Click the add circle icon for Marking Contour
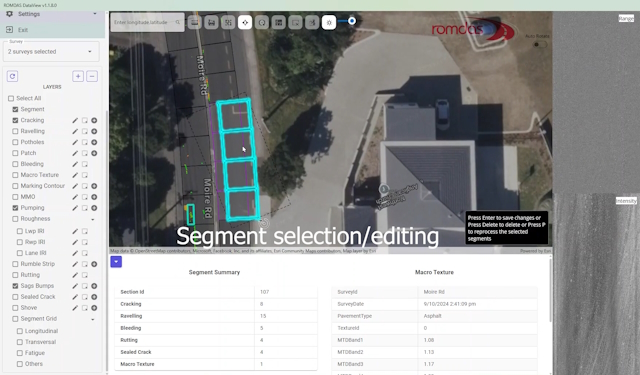This screenshot has height=375, width=640. pyautogui.click(x=94, y=186)
